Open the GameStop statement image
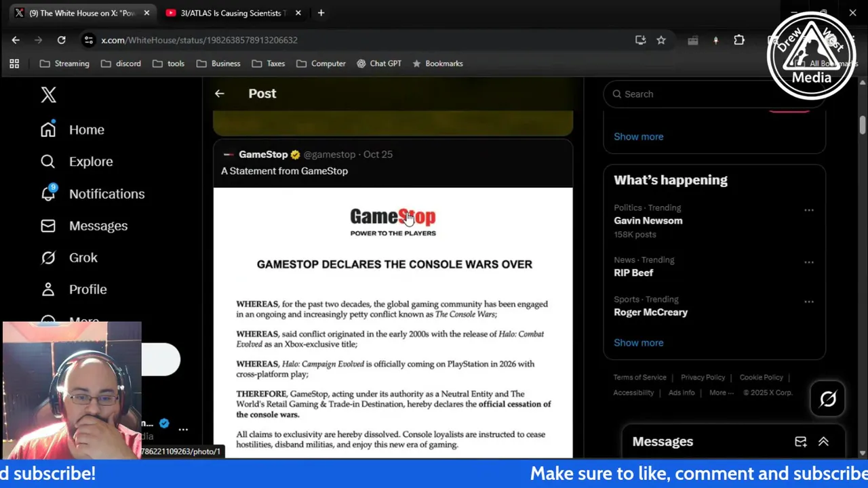 [x=393, y=323]
